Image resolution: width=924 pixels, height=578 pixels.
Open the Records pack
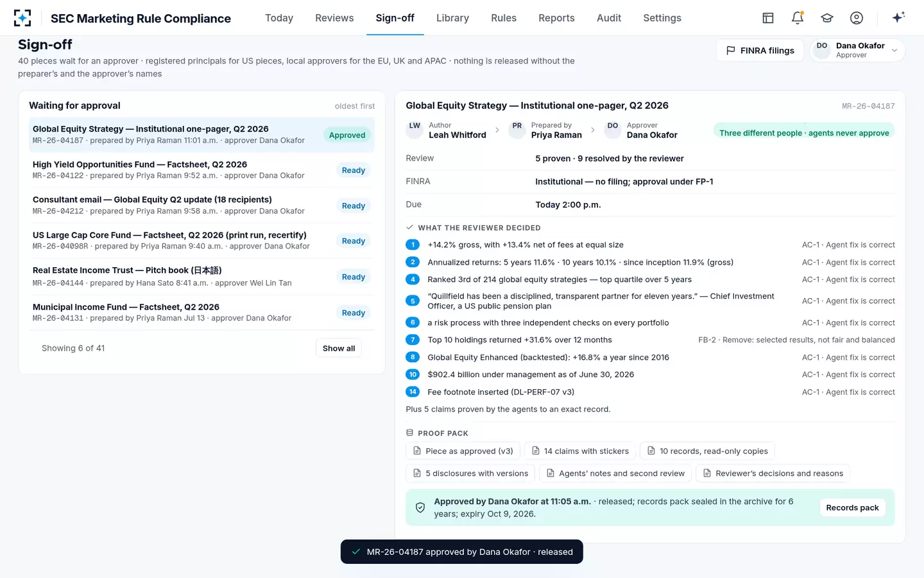tap(852, 507)
